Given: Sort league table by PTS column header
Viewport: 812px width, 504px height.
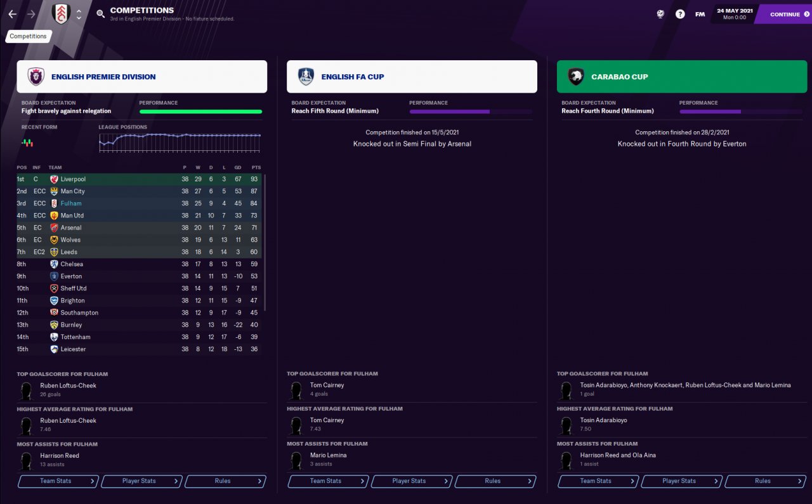Looking at the screenshot, I should point(256,167).
